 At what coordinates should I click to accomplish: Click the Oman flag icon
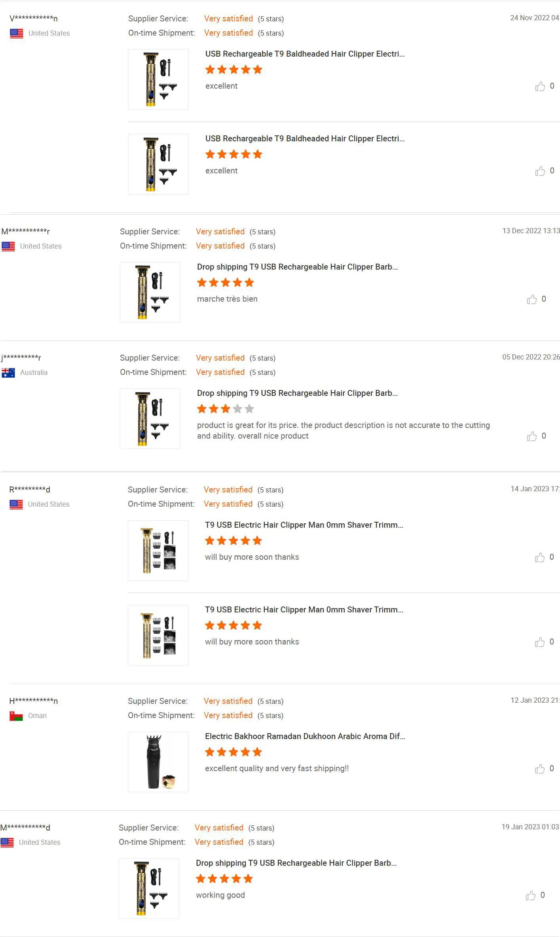(x=16, y=716)
